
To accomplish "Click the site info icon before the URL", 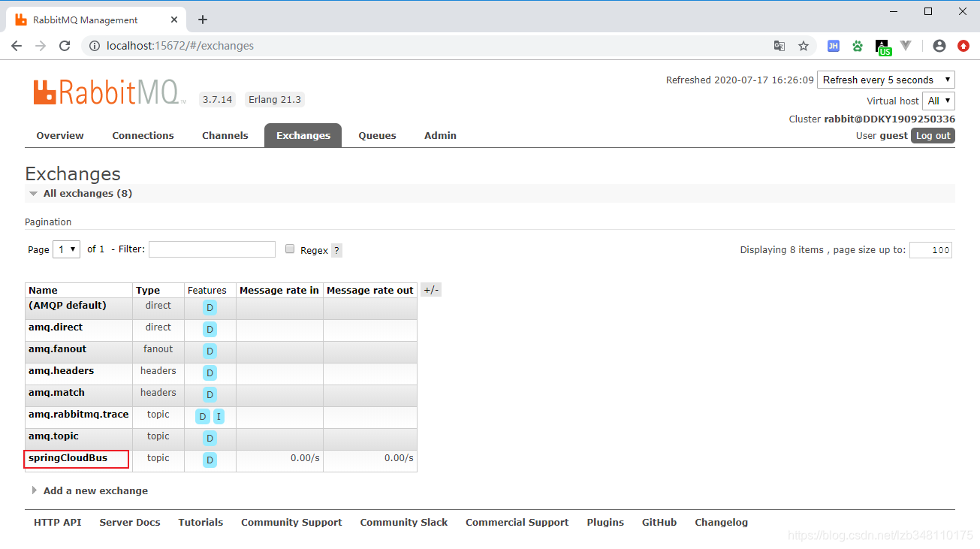I will (95, 46).
